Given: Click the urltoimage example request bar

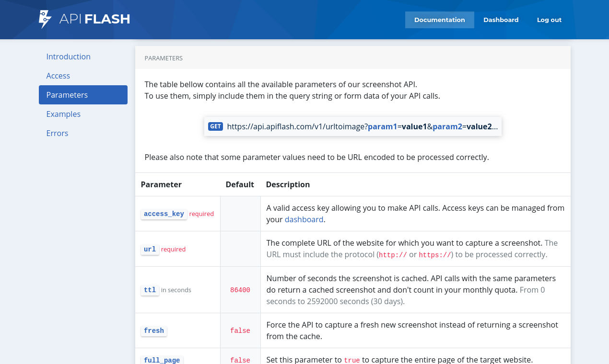Looking at the screenshot, I should click(x=352, y=126).
